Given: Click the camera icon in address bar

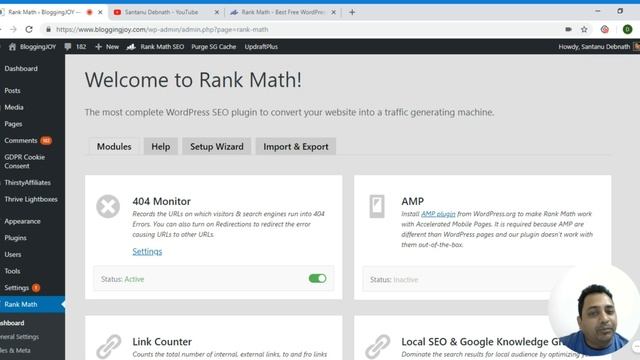Looking at the screenshot, I should click(x=568, y=29).
